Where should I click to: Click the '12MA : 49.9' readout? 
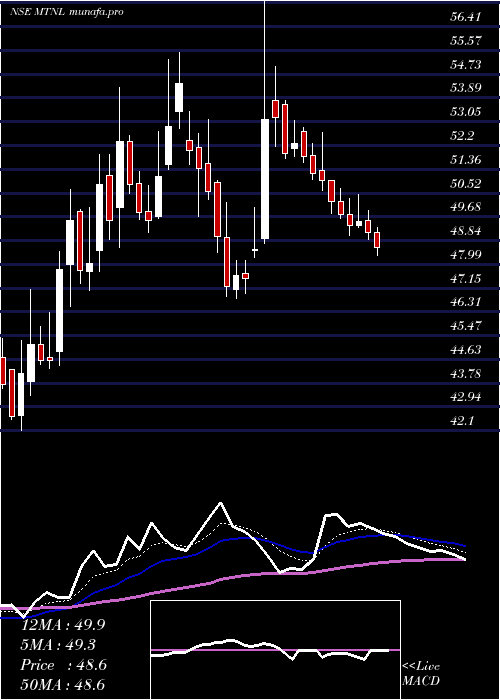click(x=63, y=625)
